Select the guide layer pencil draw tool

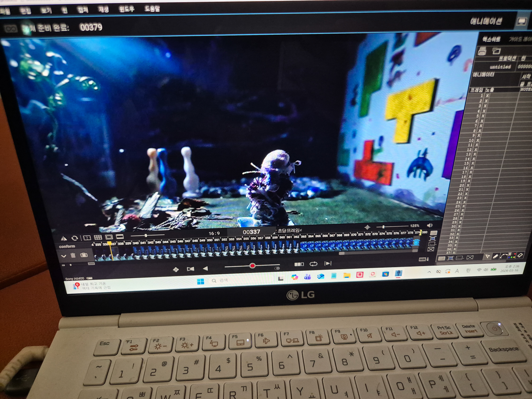tap(495, 256)
